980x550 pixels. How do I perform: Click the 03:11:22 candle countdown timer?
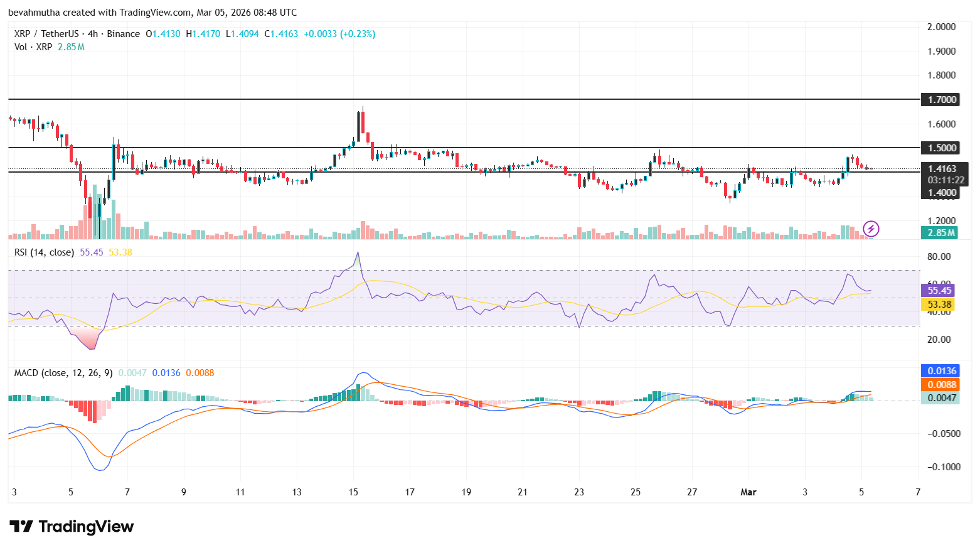click(947, 180)
